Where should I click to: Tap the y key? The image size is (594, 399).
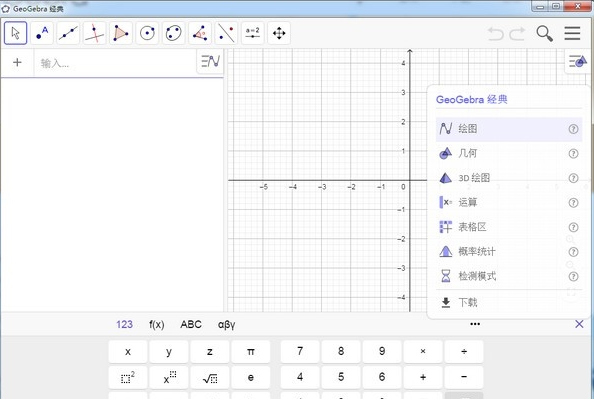169,352
